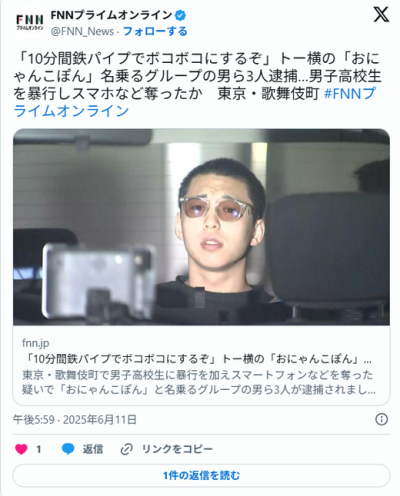The image size is (400, 496).
Task: Open the news article photo thumbnail
Action: (x=201, y=227)
